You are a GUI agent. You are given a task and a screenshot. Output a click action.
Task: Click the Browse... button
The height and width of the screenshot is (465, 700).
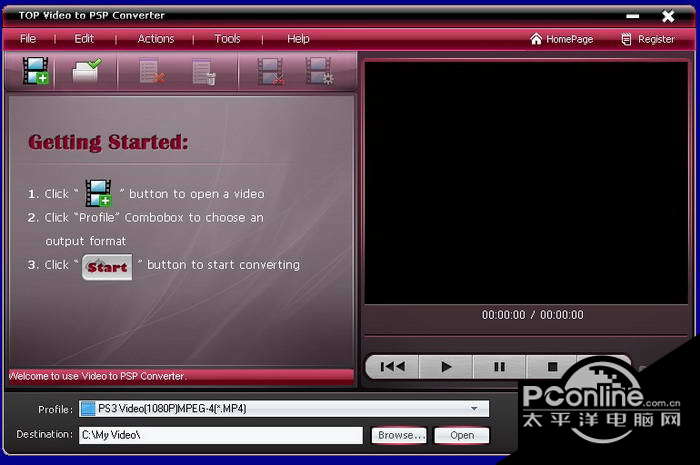[399, 435]
